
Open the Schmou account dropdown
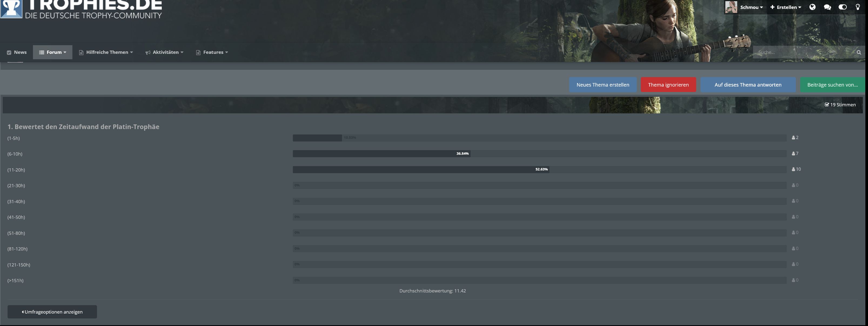click(751, 7)
